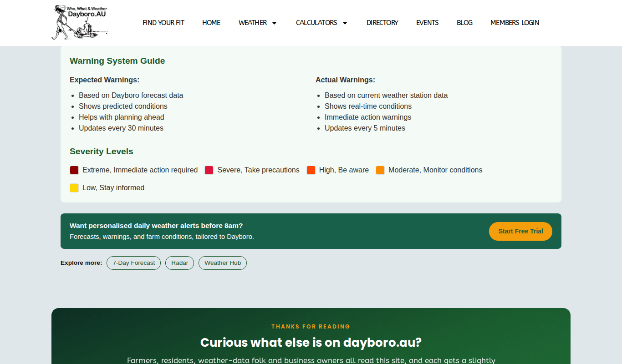The height and width of the screenshot is (364, 622).
Task: Click 'Shows real-time conditions' text
Action: (x=368, y=106)
